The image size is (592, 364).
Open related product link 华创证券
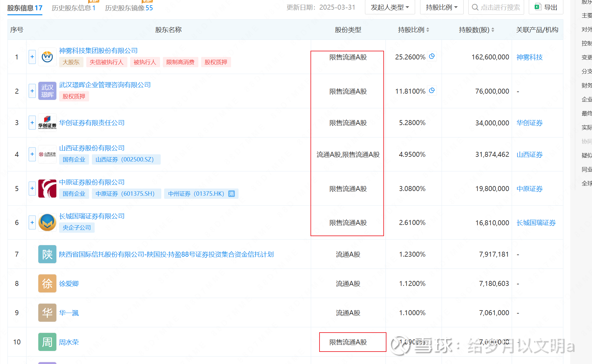click(529, 123)
